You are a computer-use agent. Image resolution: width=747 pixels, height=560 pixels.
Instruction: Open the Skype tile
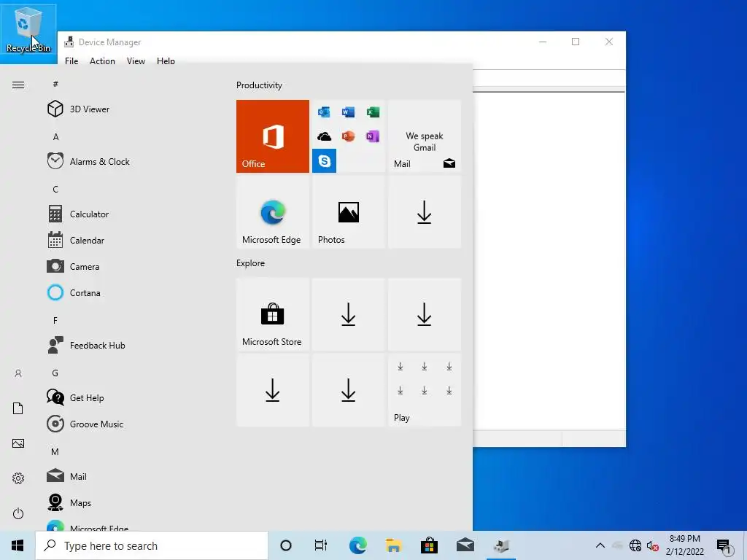pyautogui.click(x=324, y=161)
